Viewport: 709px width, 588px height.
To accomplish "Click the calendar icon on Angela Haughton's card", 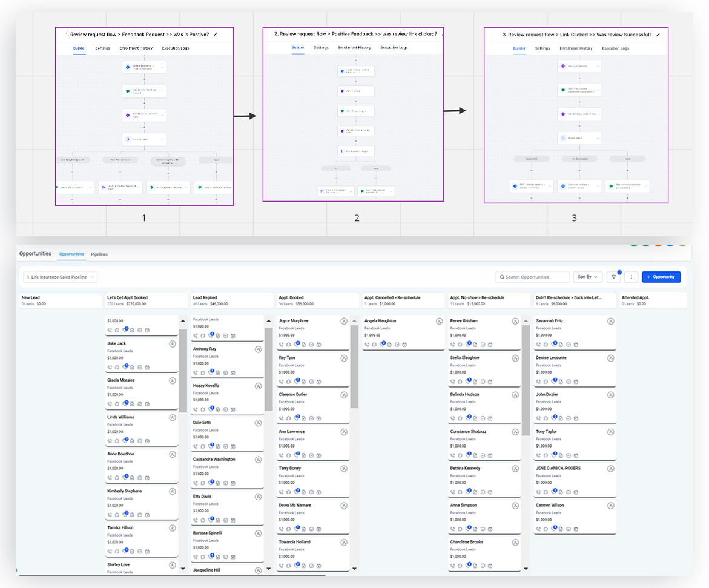I will click(404, 344).
